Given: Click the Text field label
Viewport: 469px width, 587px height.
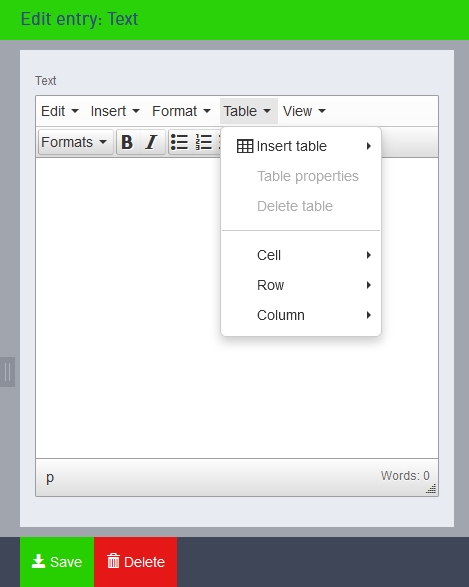Looking at the screenshot, I should click(46, 80).
